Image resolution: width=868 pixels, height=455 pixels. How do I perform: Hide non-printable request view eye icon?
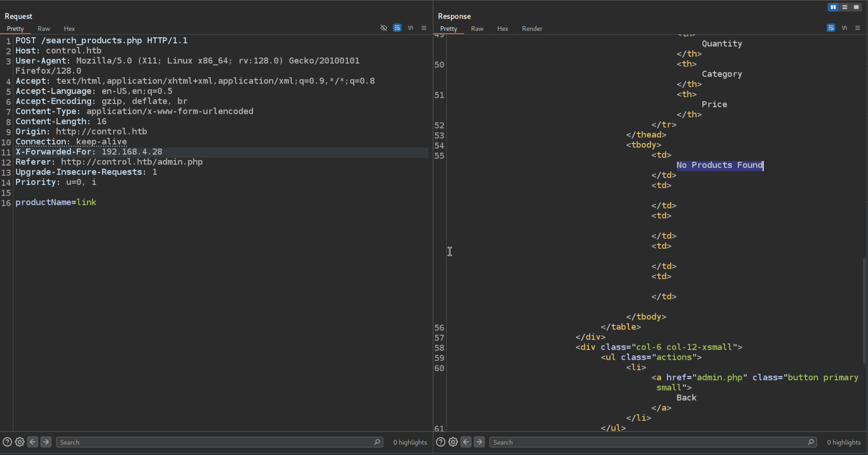point(384,28)
